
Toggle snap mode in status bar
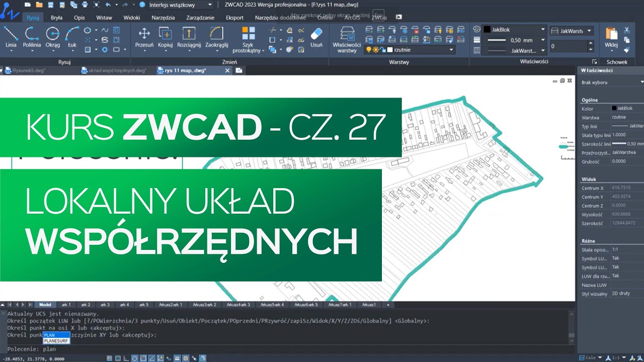[x=118, y=358]
